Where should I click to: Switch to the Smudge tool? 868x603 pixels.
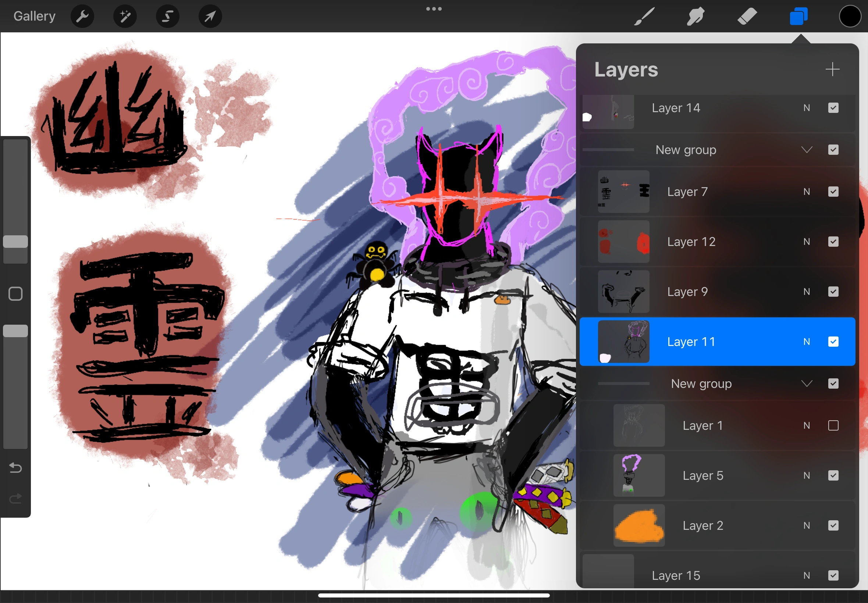point(695,16)
